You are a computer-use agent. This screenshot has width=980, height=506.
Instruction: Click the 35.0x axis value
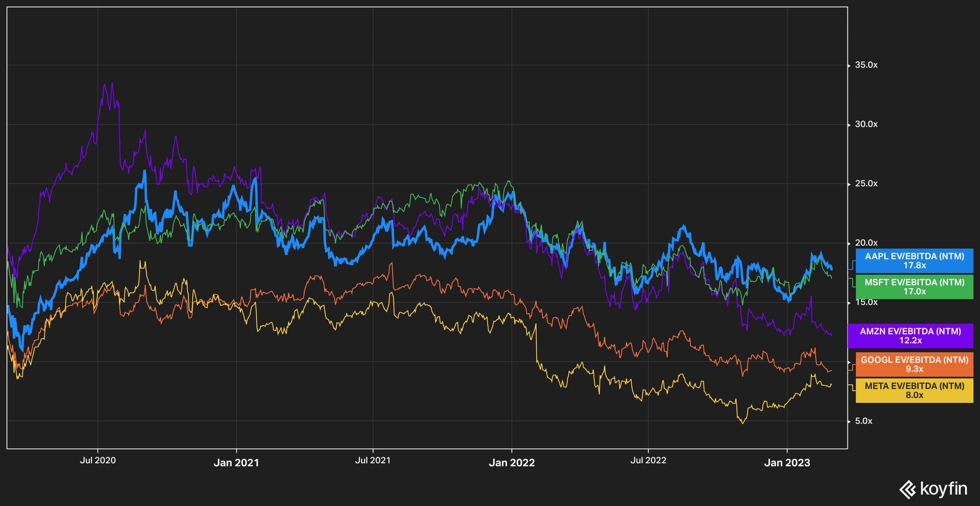tap(866, 65)
